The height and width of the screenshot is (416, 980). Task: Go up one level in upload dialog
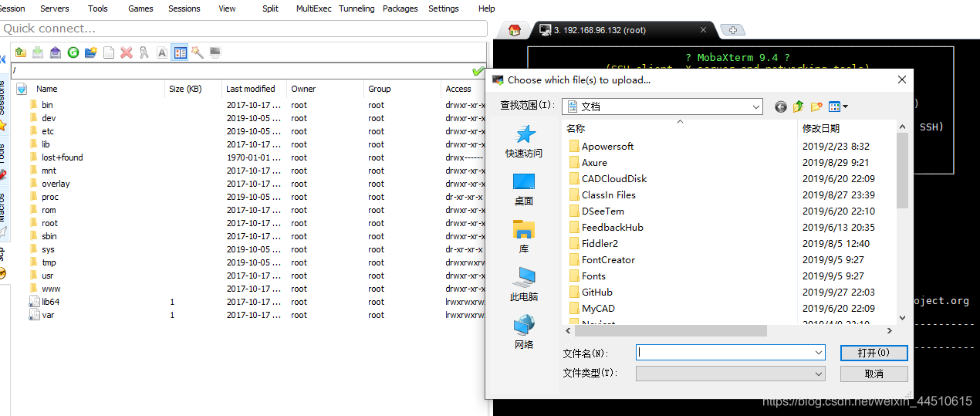799,107
